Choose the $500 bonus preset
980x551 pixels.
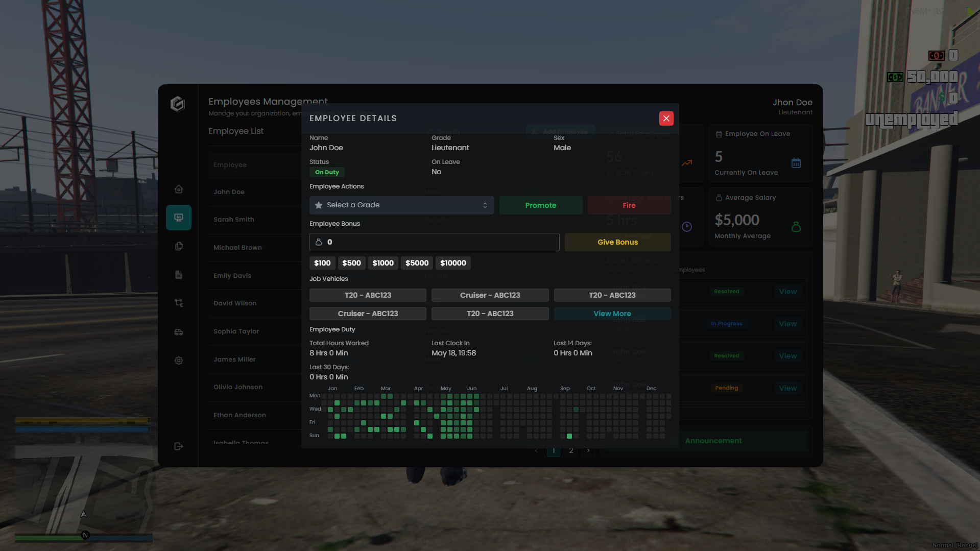point(351,263)
